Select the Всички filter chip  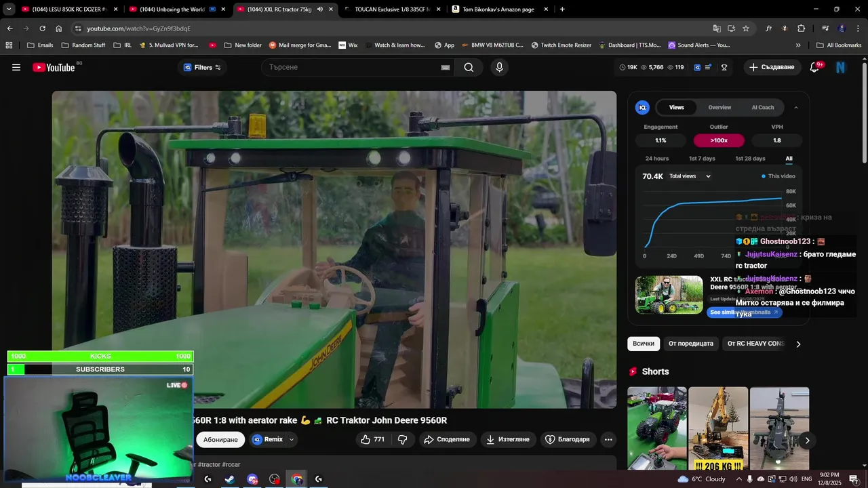click(x=644, y=344)
